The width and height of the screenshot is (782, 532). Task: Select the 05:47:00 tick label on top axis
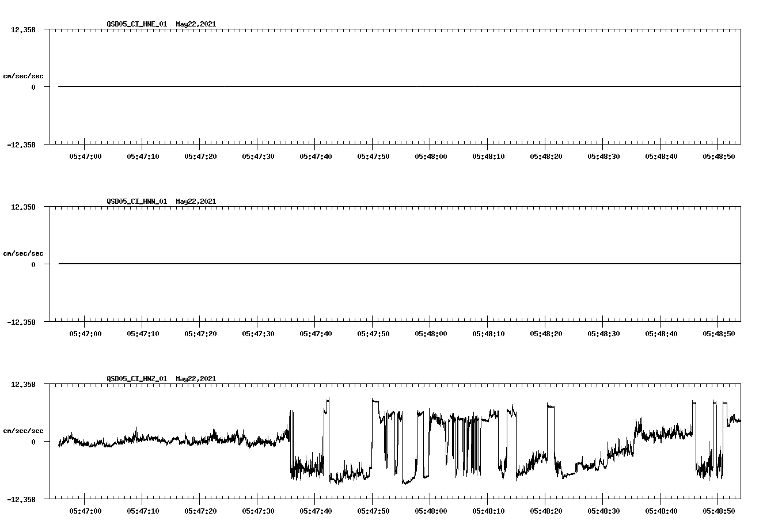[x=85, y=155]
